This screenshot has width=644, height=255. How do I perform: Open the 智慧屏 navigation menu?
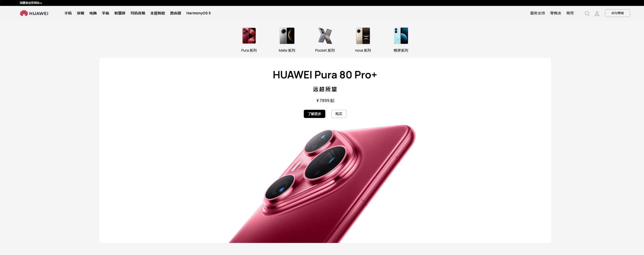[x=120, y=13]
